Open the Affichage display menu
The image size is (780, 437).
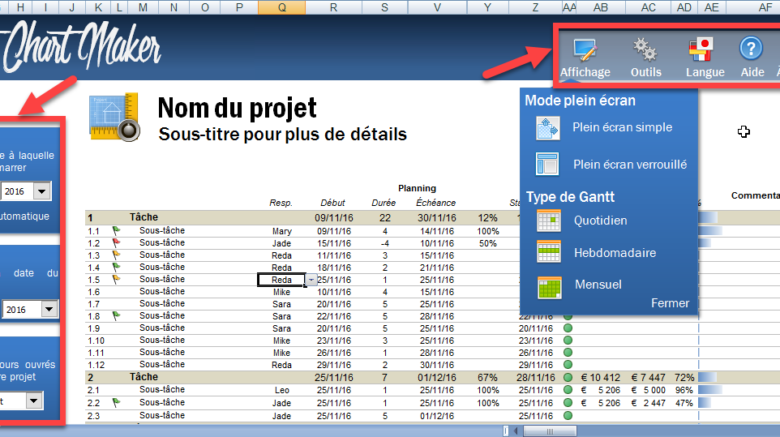(585, 56)
